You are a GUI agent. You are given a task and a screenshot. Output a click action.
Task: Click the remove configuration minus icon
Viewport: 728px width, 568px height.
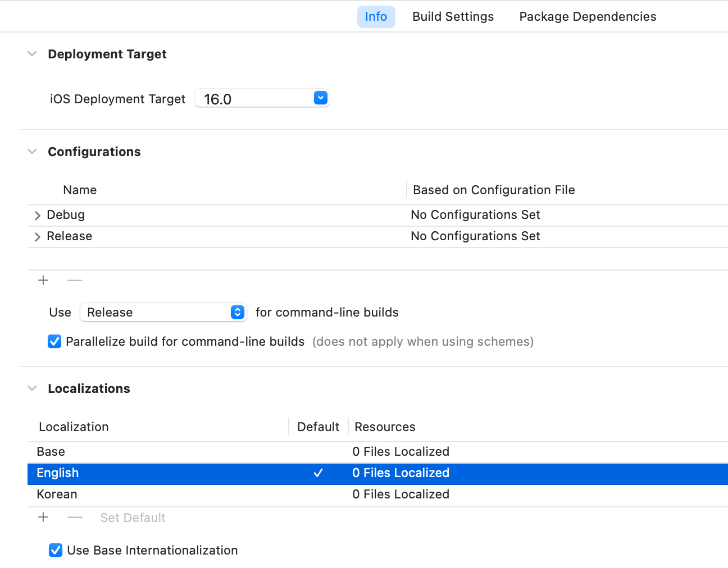tap(75, 280)
